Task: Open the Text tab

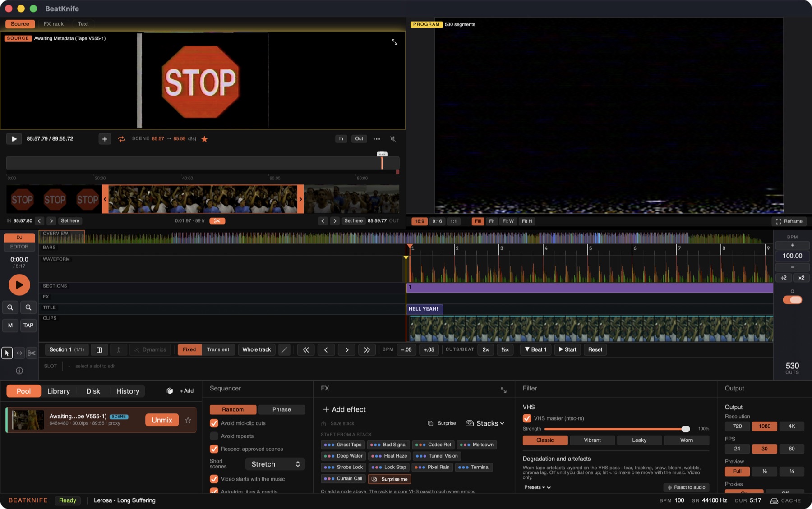Action: 83,24
